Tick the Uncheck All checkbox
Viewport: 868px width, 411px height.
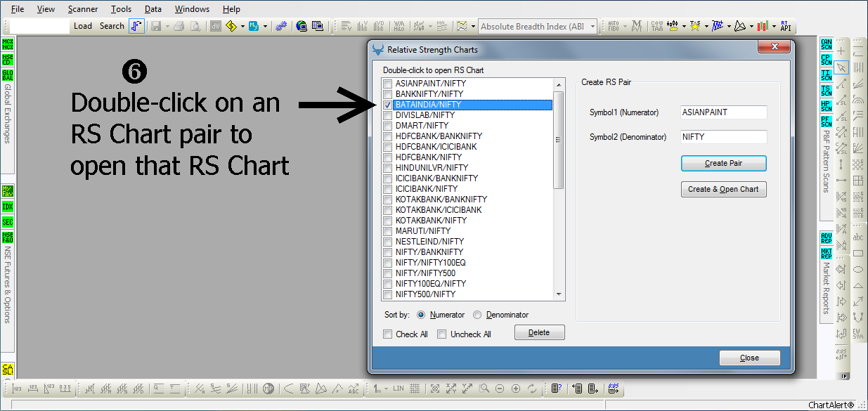(442, 334)
